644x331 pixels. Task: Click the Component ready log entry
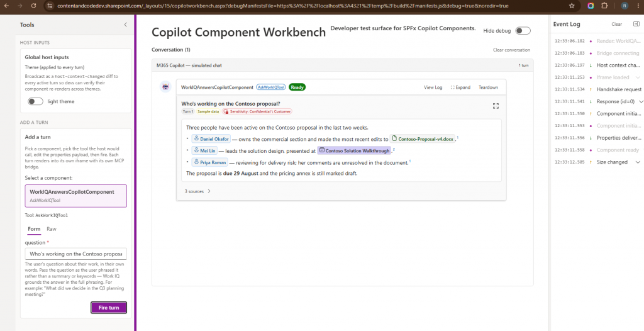pyautogui.click(x=597, y=150)
